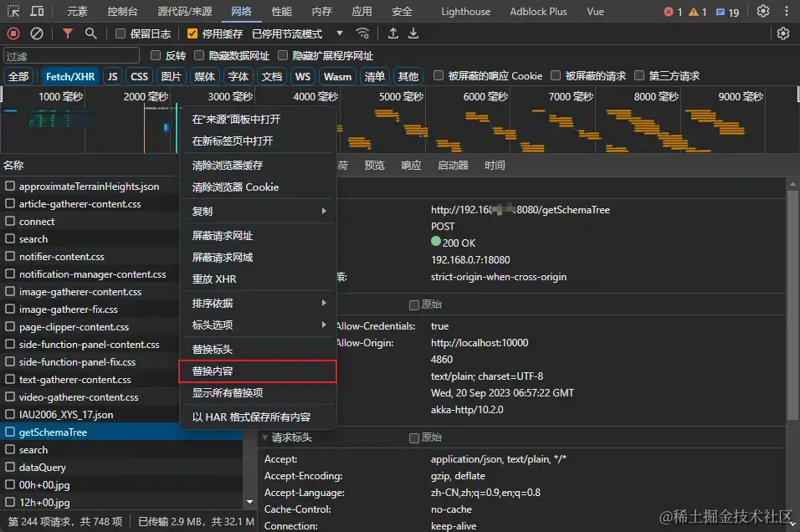
Task: Tick the 反转 checkbox
Action: (156, 55)
